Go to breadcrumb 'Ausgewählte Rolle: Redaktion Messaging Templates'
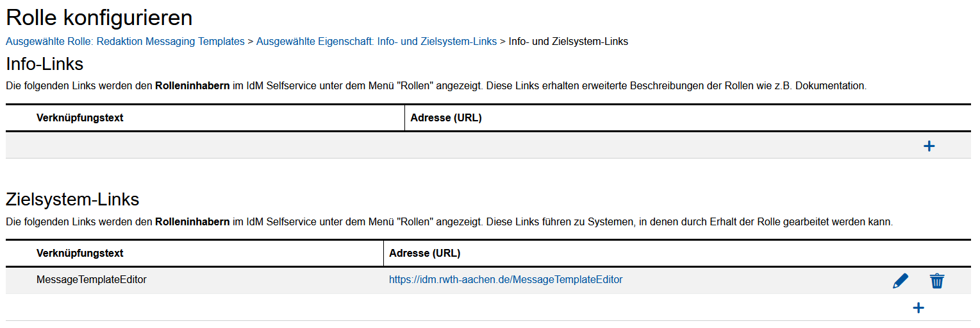Screen dimensions: 980x328 coord(125,42)
